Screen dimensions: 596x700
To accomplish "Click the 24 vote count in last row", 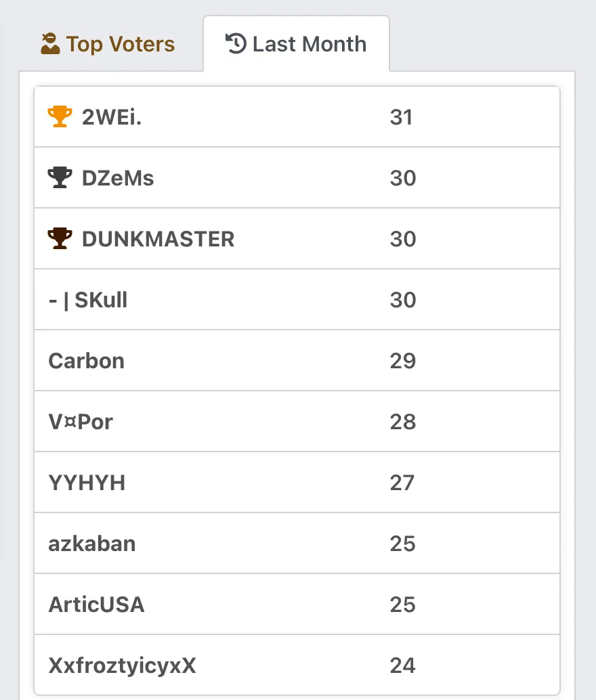I will click(402, 665).
